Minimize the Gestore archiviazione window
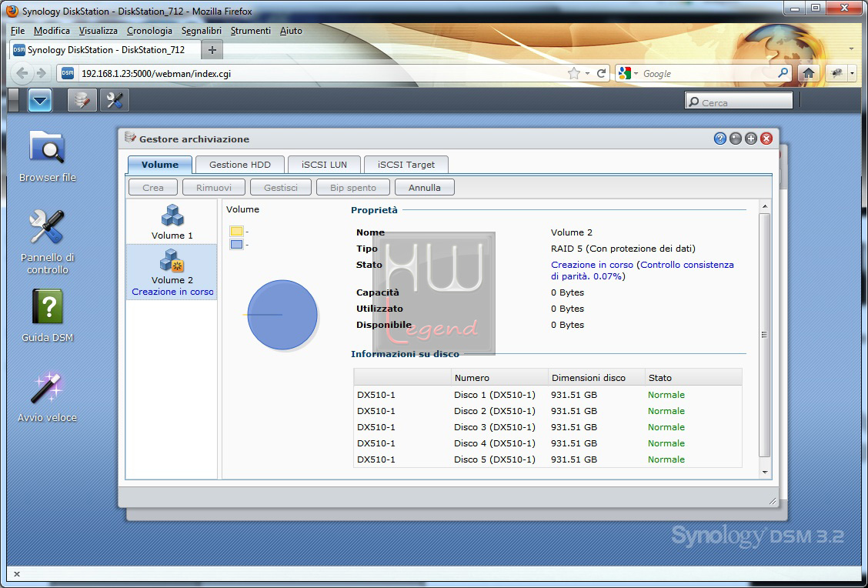Screen dimensions: 868x588 tap(735, 139)
